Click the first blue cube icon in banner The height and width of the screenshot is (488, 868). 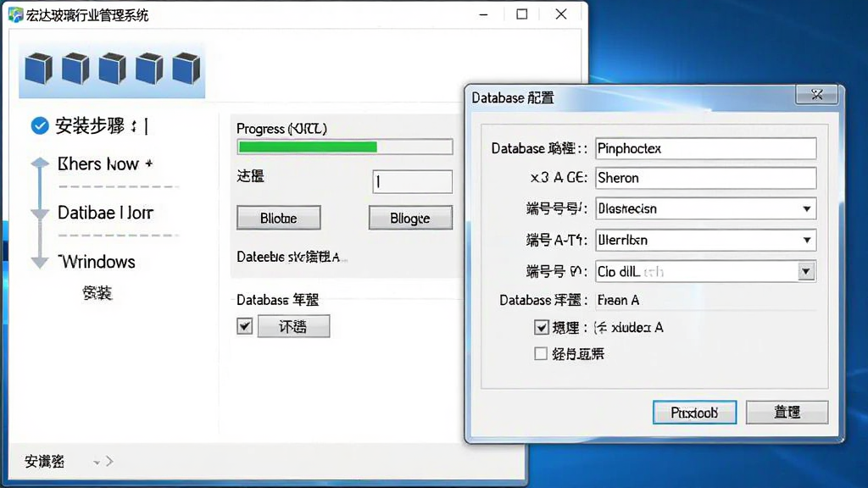tap(39, 69)
